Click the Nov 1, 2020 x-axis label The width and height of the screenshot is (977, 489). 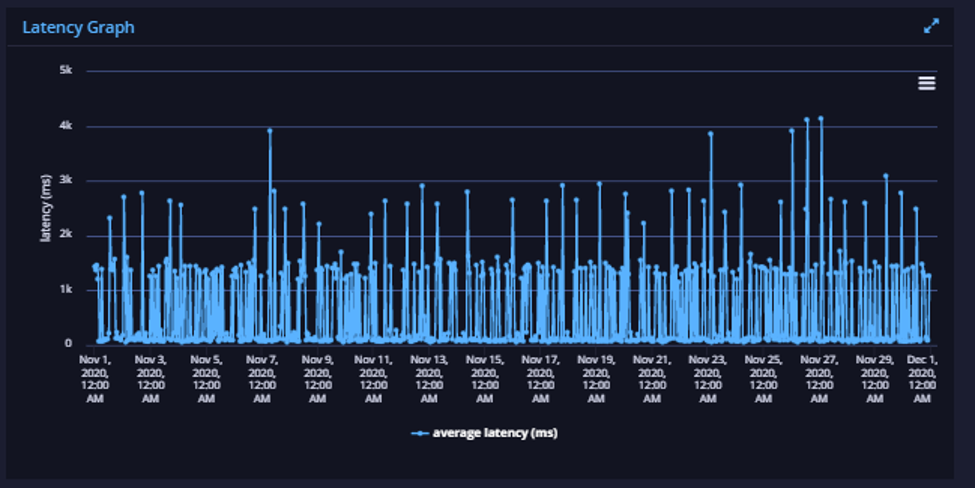coord(95,379)
